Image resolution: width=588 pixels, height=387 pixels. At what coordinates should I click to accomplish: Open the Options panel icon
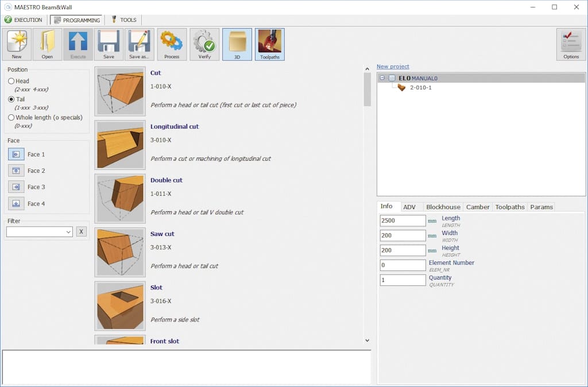coord(571,44)
